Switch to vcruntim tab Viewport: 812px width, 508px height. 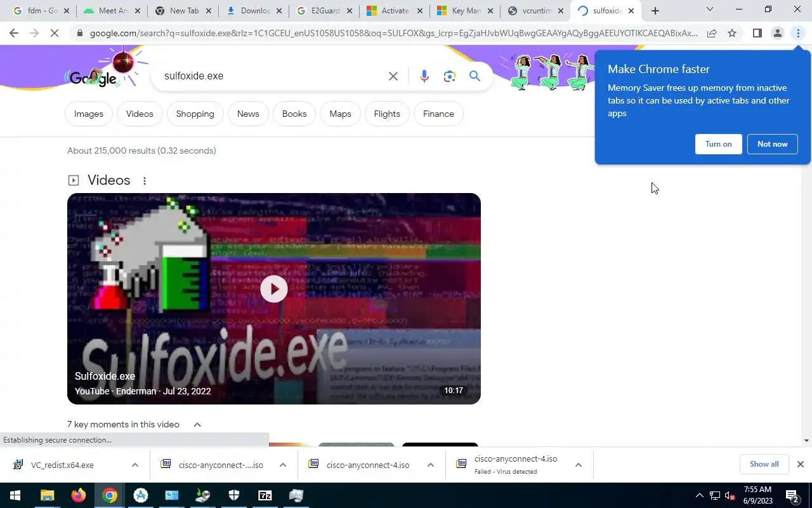535,11
